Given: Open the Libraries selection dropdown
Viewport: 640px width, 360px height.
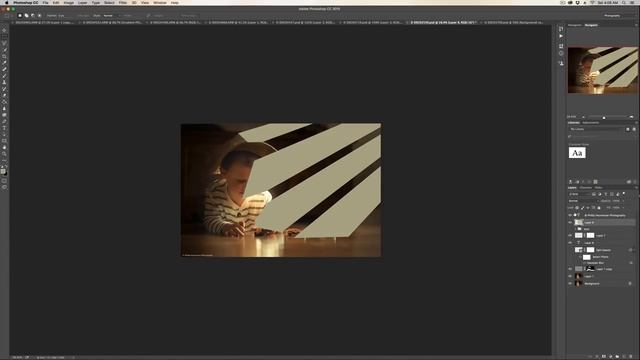Looking at the screenshot, I should pos(596,129).
